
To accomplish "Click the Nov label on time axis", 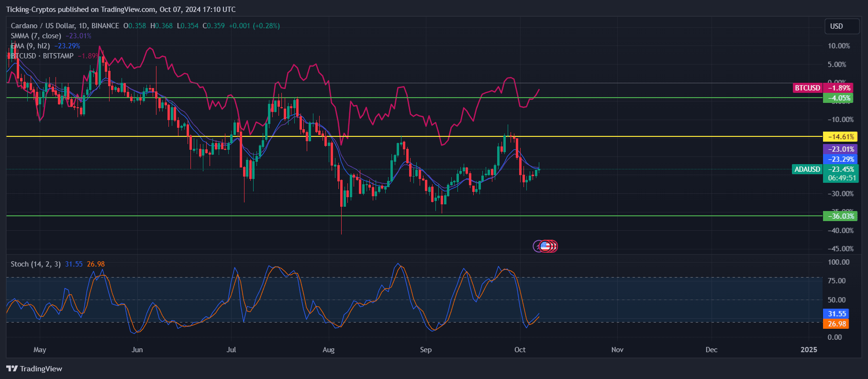I will (x=617, y=350).
